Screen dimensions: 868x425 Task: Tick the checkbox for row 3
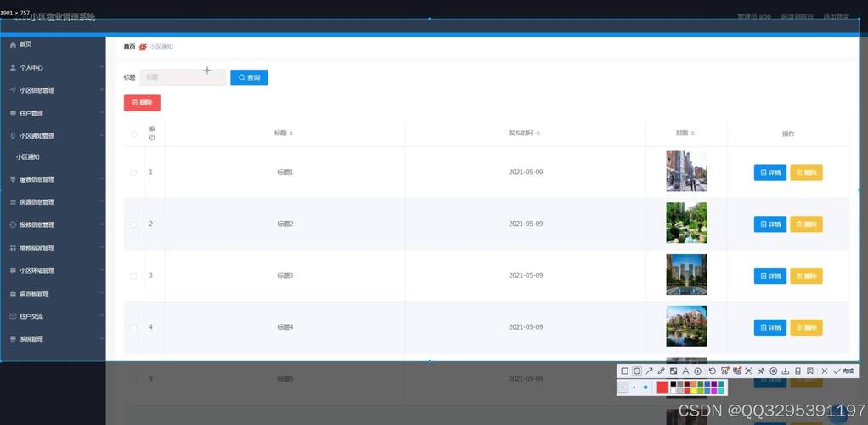point(133,276)
